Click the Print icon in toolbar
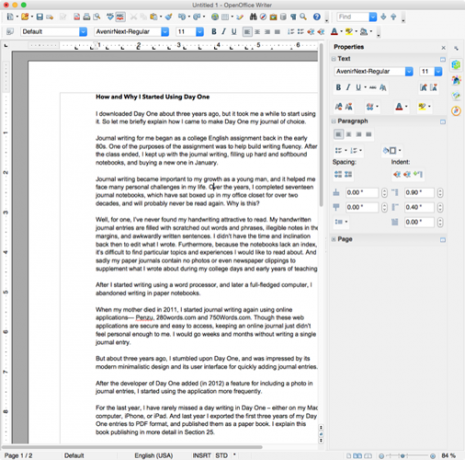465x460 pixels. coord(87,17)
